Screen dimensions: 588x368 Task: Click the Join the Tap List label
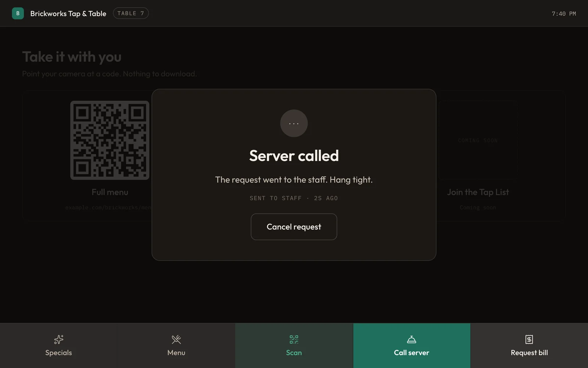pyautogui.click(x=478, y=192)
